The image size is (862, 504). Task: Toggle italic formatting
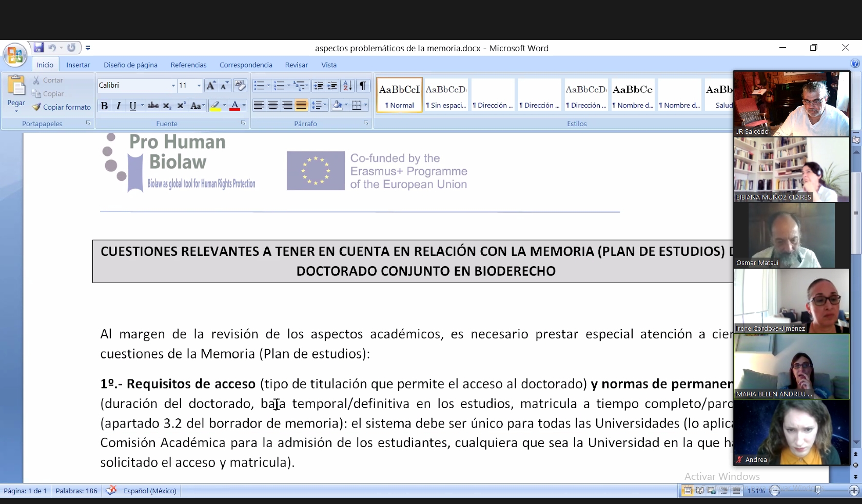click(x=119, y=106)
